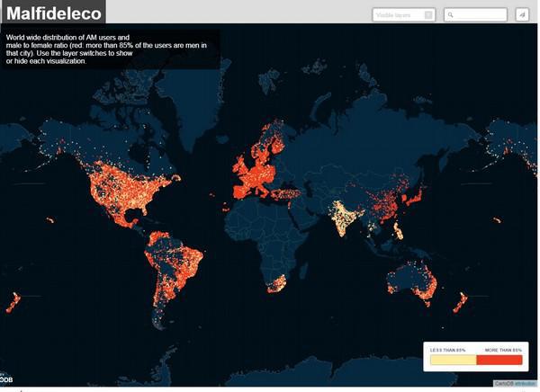Click the map description text panel
Viewport: 540px width, 392px height.
click(x=108, y=49)
